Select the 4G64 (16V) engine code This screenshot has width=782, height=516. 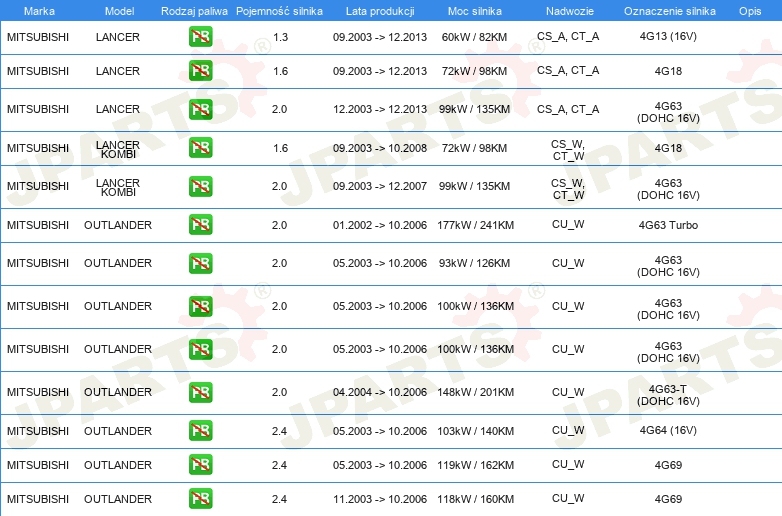pos(668,430)
